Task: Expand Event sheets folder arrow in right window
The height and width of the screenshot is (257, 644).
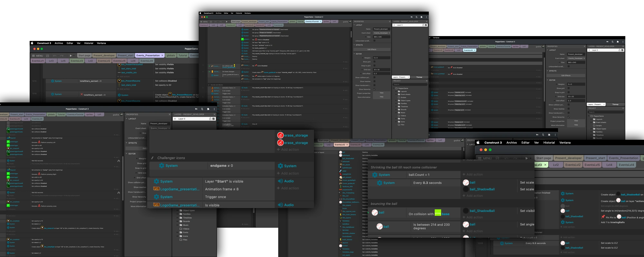Action: pyautogui.click(x=592, y=122)
